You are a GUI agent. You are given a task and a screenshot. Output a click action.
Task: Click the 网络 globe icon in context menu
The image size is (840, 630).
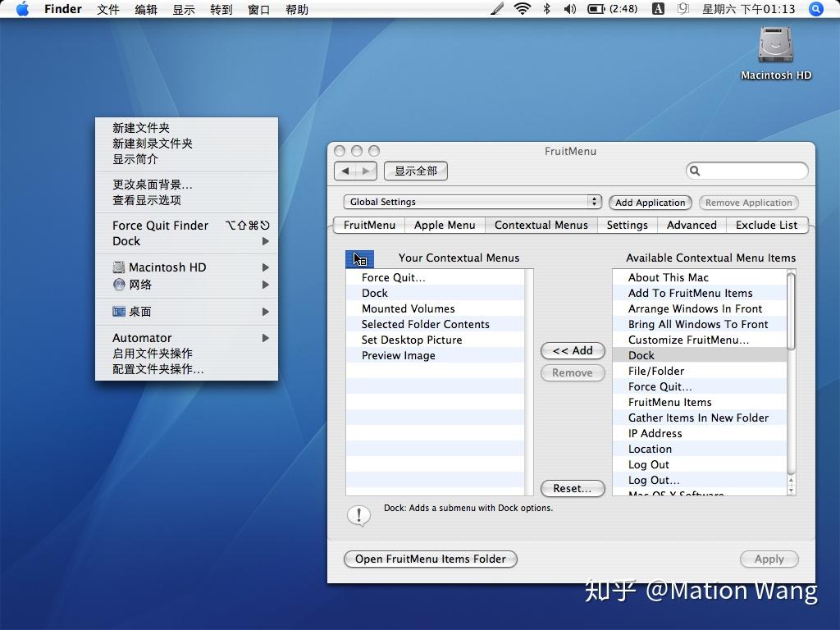[x=119, y=285]
